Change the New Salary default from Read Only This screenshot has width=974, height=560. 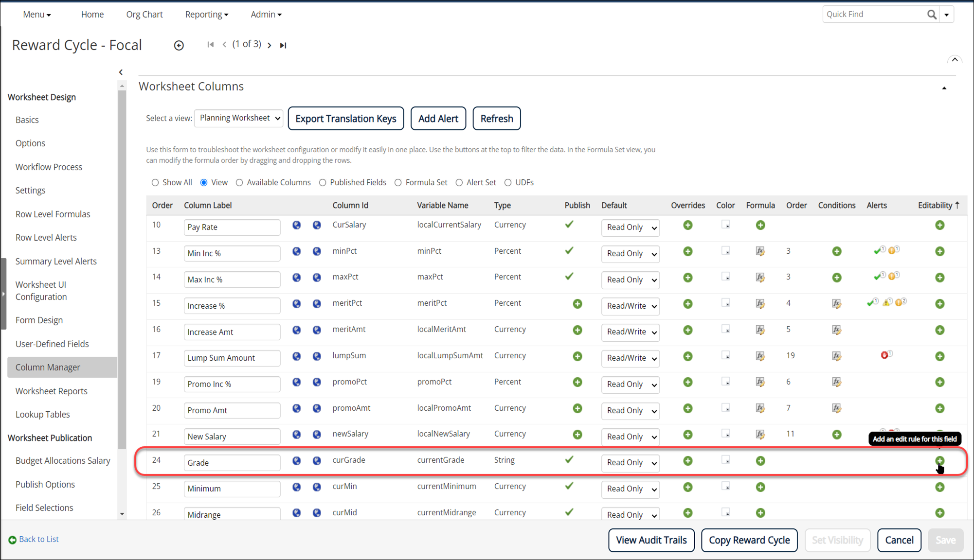(x=630, y=437)
